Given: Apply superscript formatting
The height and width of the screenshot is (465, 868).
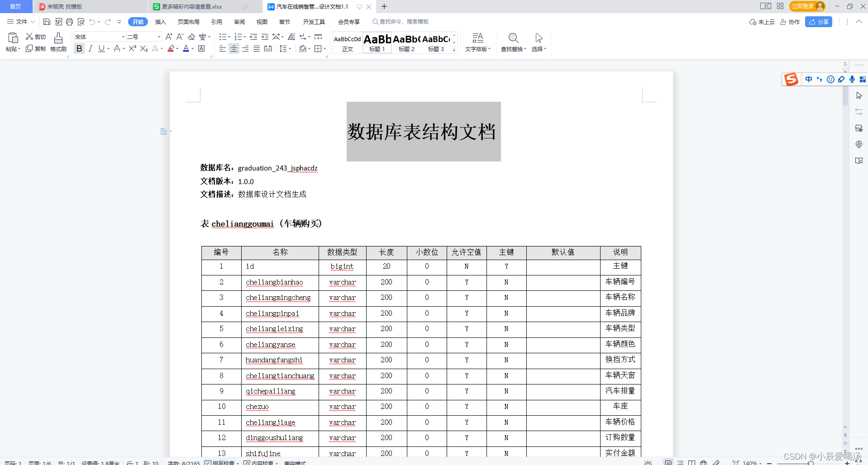Looking at the screenshot, I should [x=131, y=48].
